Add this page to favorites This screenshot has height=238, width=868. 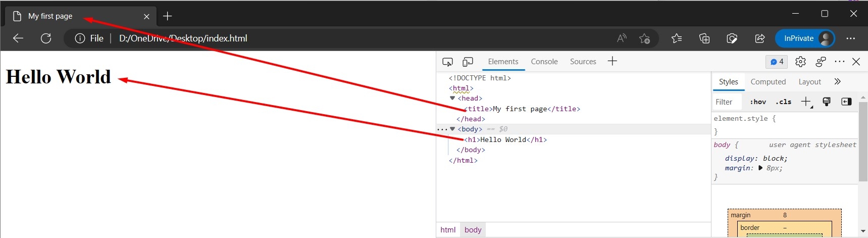pyautogui.click(x=644, y=38)
